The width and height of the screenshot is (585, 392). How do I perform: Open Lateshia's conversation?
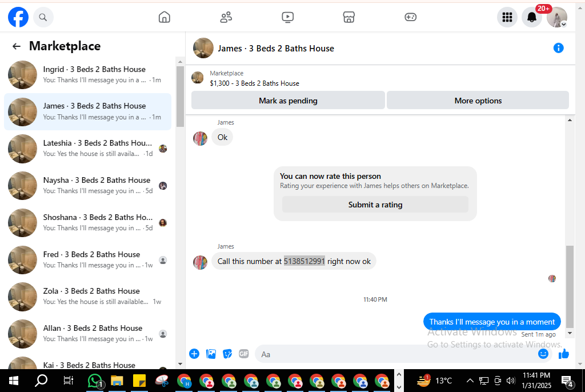click(x=87, y=149)
